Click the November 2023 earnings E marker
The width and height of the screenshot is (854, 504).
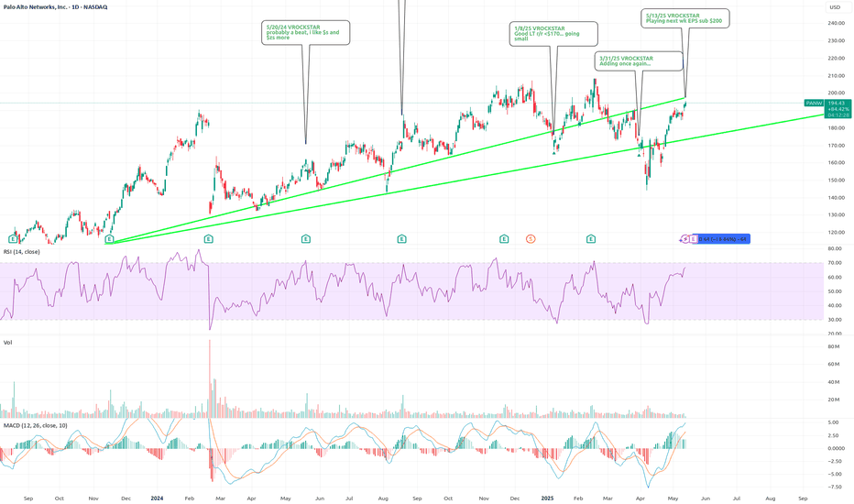point(109,238)
